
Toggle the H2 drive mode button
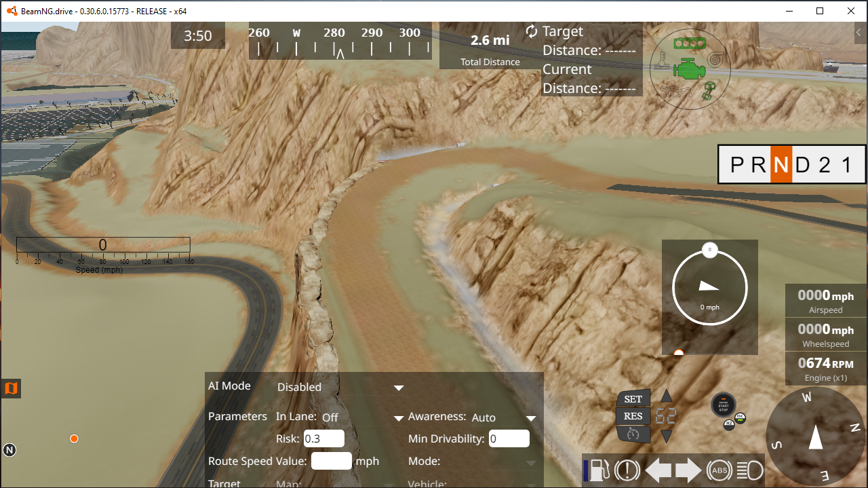[x=728, y=425]
